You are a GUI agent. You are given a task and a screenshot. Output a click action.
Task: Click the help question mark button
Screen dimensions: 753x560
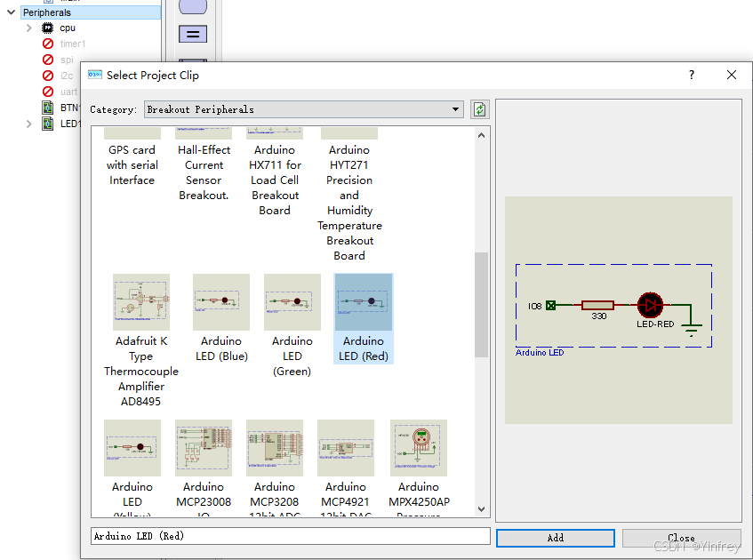pos(691,75)
